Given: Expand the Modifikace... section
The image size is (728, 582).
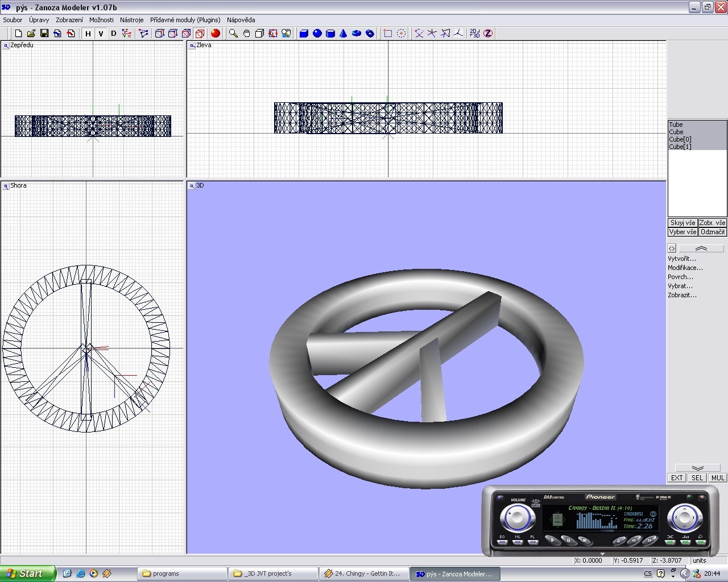Looking at the screenshot, I should (685, 268).
